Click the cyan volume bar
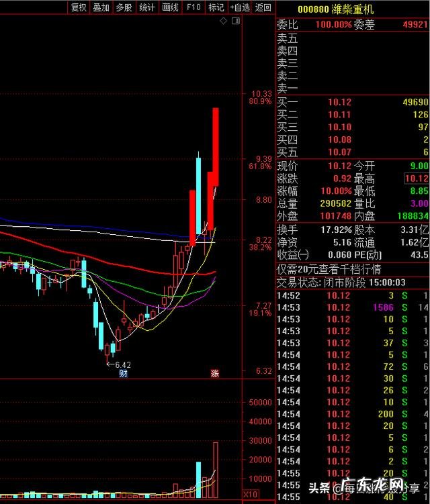Viewport: 430px width, 504px height. click(198, 479)
